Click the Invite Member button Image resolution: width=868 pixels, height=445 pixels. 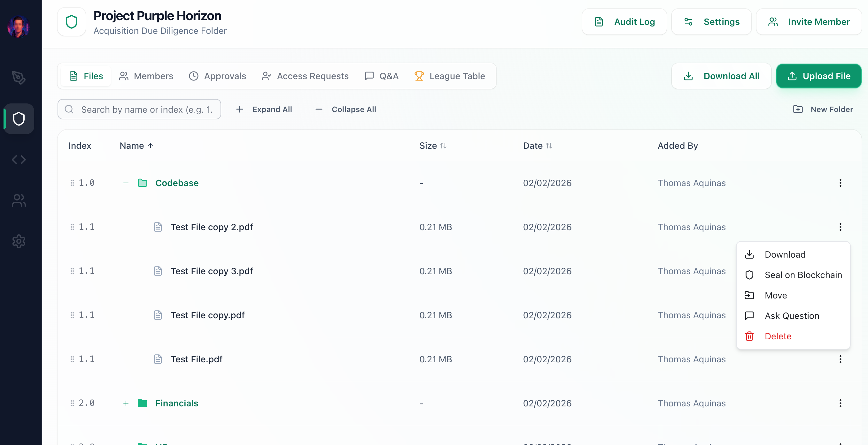point(809,21)
